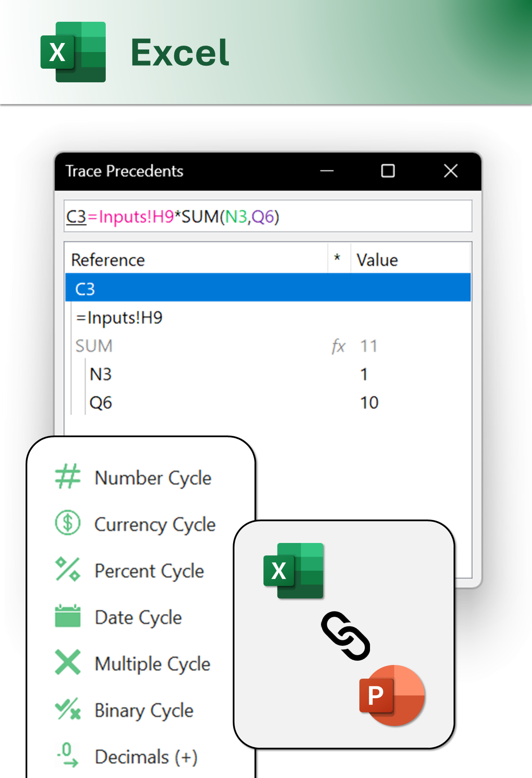The width and height of the screenshot is (532, 778).
Task: Click the Reference column header
Action: pyautogui.click(x=197, y=259)
